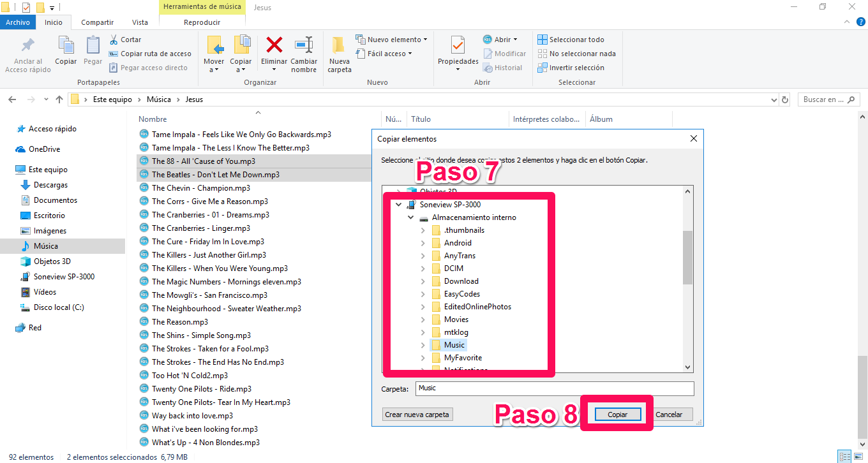Open the address bar history dropdown

pos(774,99)
